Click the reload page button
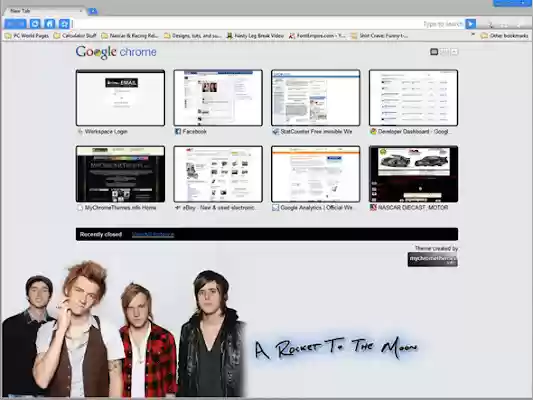 [x=35, y=24]
